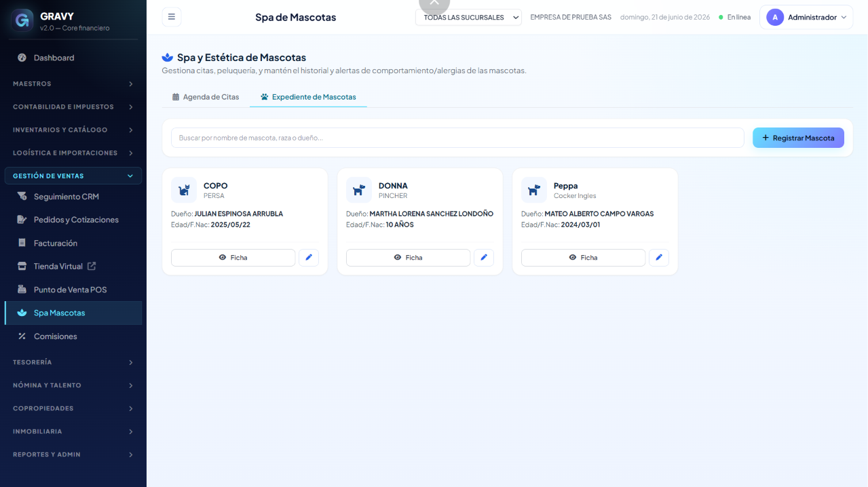The width and height of the screenshot is (868, 487).
Task: Switch to Agenda de Citas tab
Action: (x=206, y=97)
